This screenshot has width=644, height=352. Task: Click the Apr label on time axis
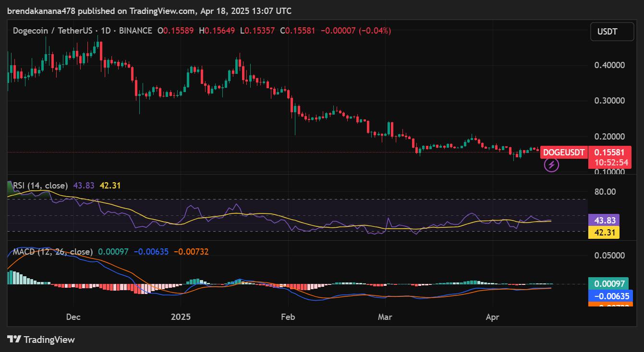click(493, 317)
